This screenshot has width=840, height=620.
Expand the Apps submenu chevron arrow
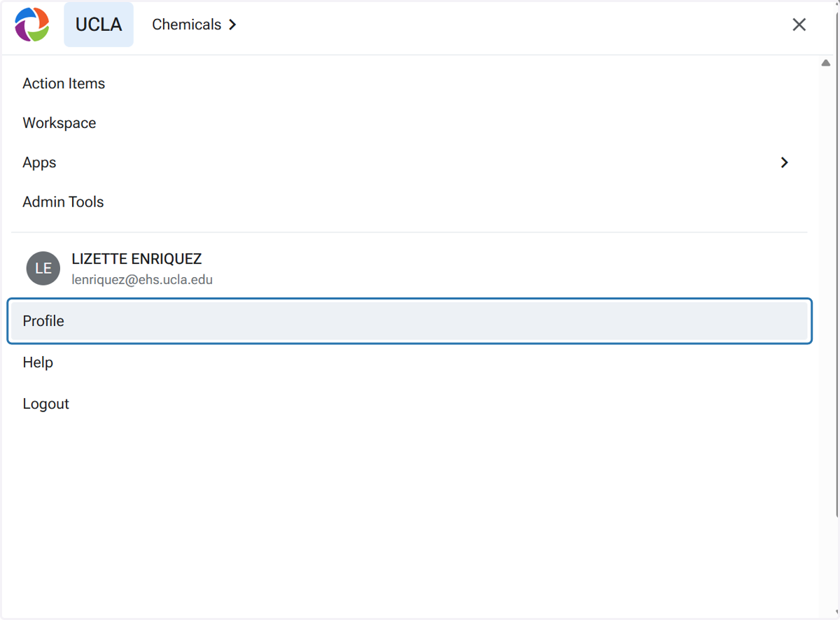[784, 162]
